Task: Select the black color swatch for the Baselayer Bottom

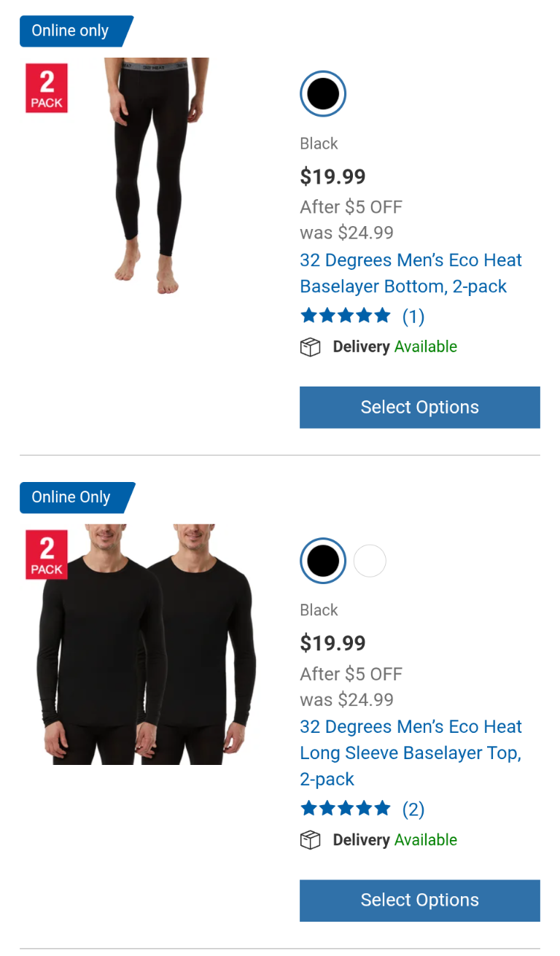Action: pyautogui.click(x=323, y=93)
